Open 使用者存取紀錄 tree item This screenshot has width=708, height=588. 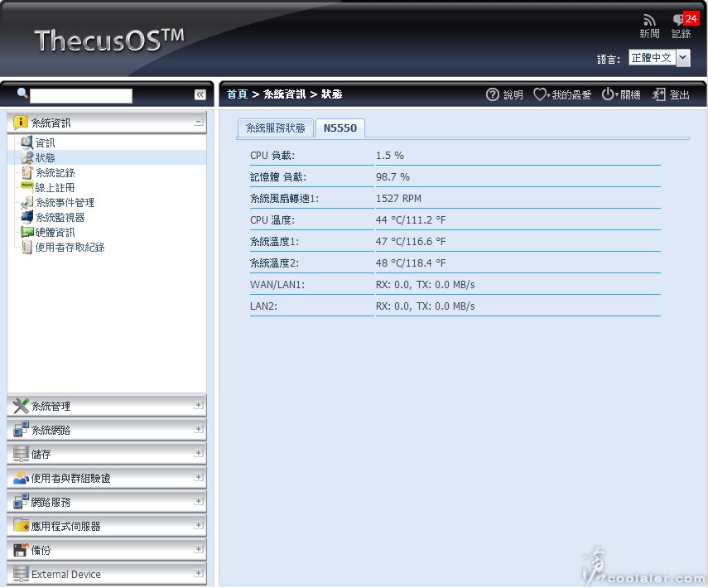coord(70,248)
